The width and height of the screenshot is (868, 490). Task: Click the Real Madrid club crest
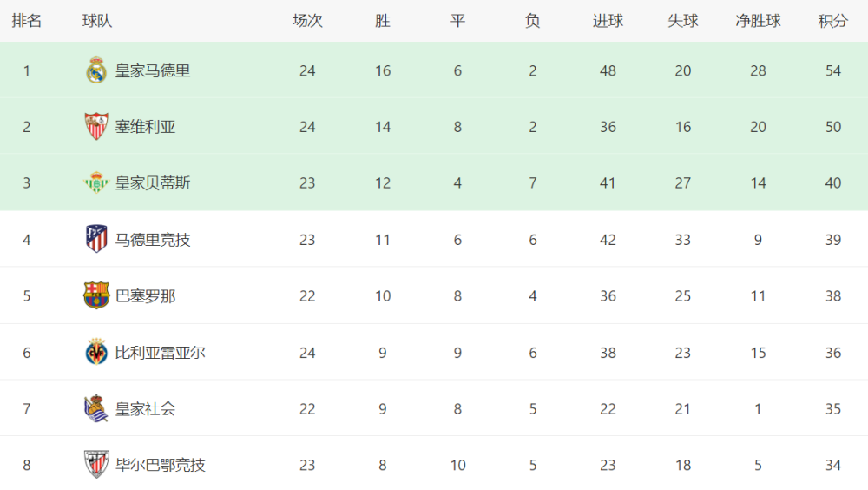click(x=96, y=70)
